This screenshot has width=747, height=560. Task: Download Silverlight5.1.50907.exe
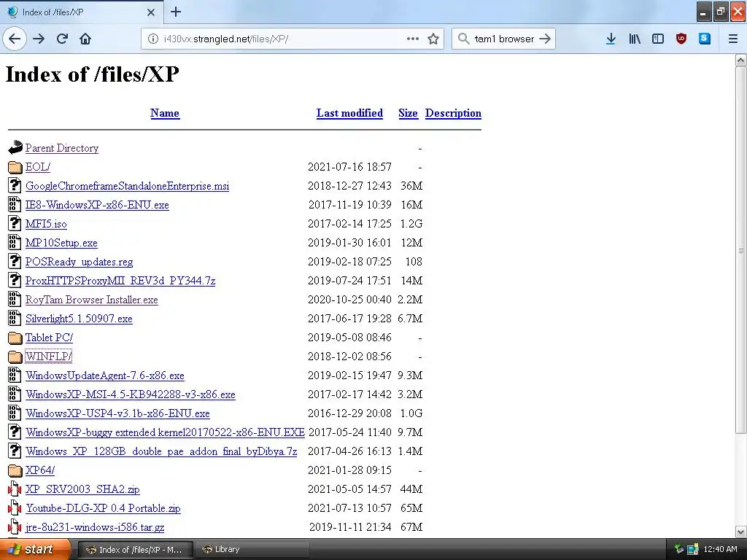(79, 319)
